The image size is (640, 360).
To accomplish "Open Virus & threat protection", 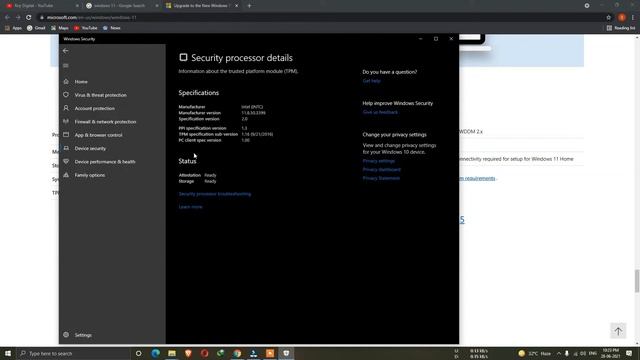I will click(x=100, y=95).
